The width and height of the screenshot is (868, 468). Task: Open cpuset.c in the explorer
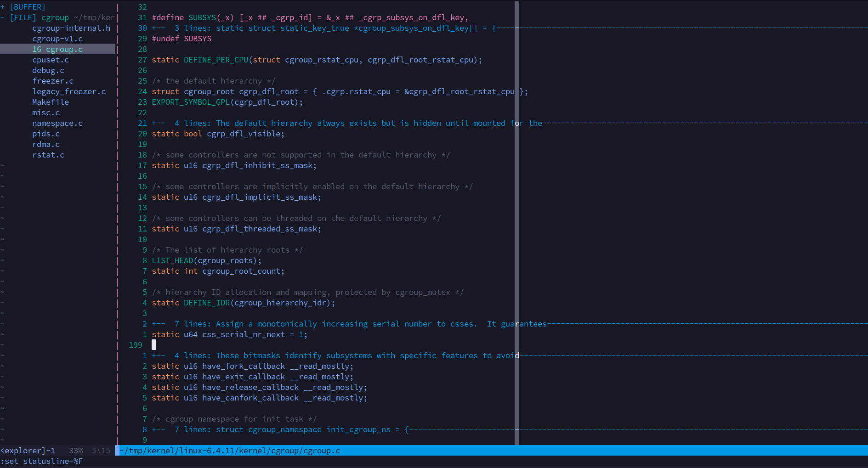click(51, 59)
